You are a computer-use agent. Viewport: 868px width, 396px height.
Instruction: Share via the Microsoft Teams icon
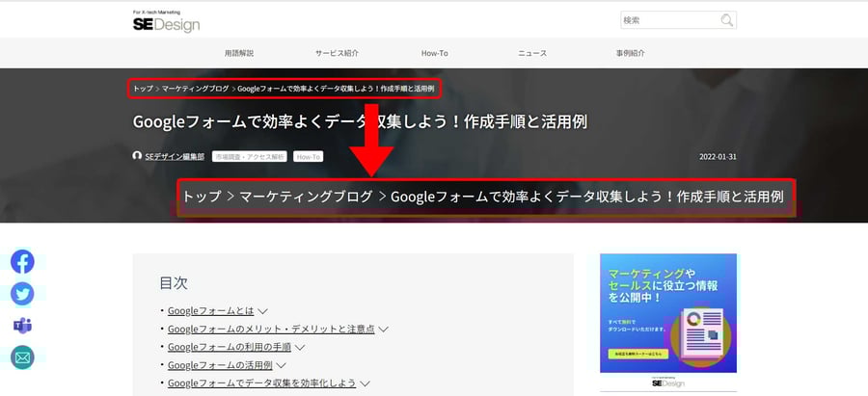click(x=22, y=326)
